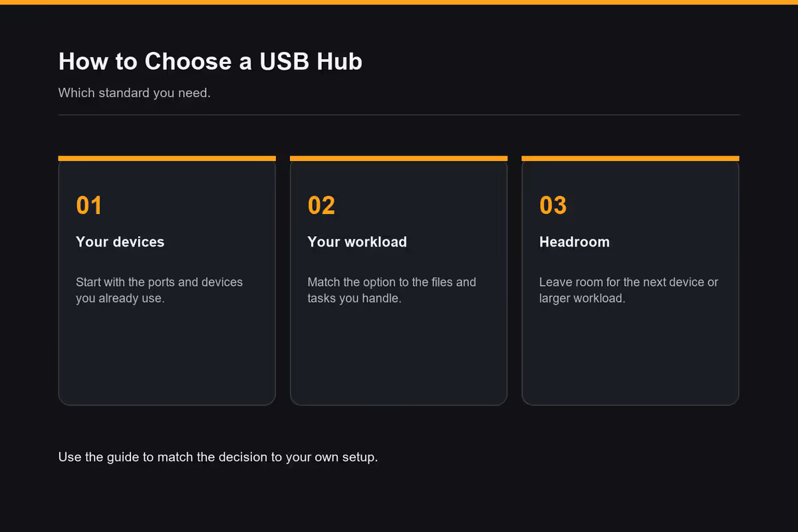Click the "Start with the ports and devices" text
798x532 pixels.
pos(160,282)
